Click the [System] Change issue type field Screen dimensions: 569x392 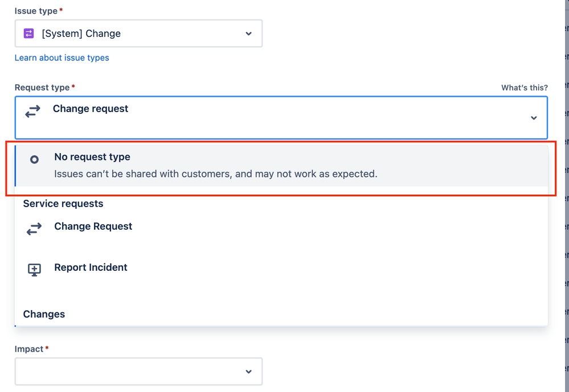click(138, 34)
